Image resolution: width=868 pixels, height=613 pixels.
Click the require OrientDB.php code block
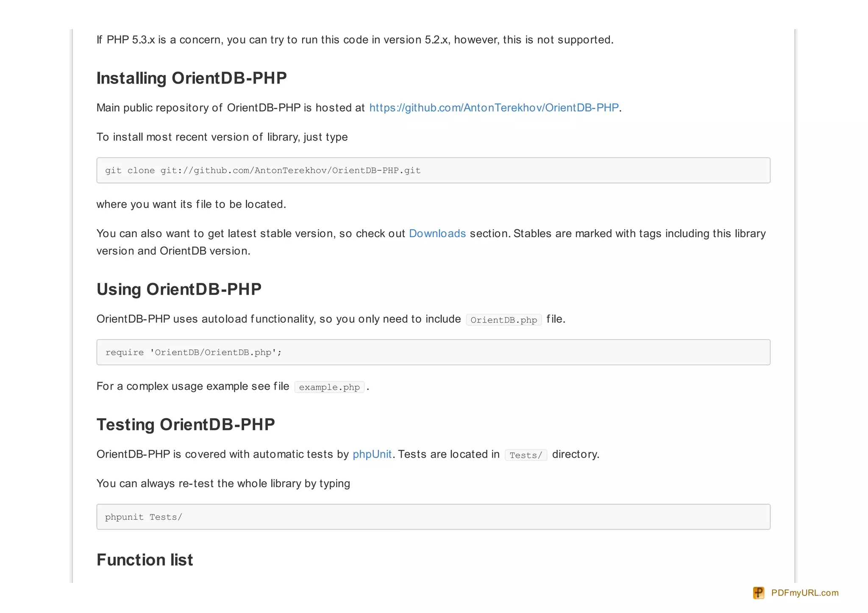pos(433,352)
